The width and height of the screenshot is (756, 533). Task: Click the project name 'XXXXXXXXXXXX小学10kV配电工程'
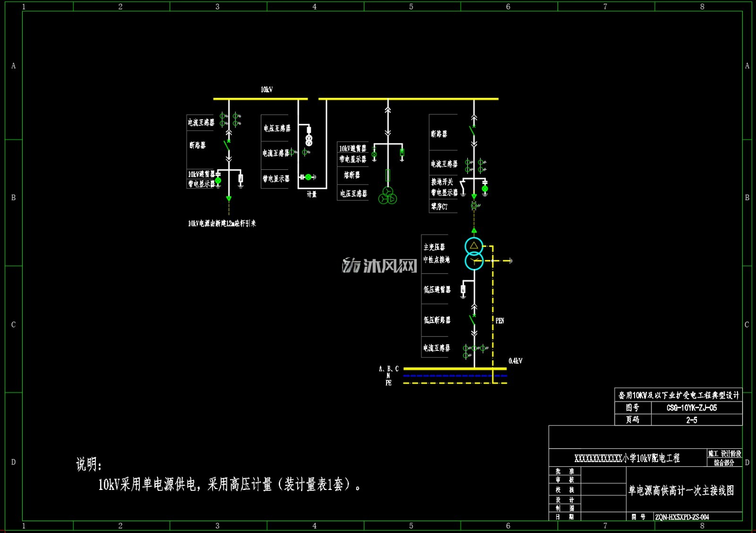point(627,458)
